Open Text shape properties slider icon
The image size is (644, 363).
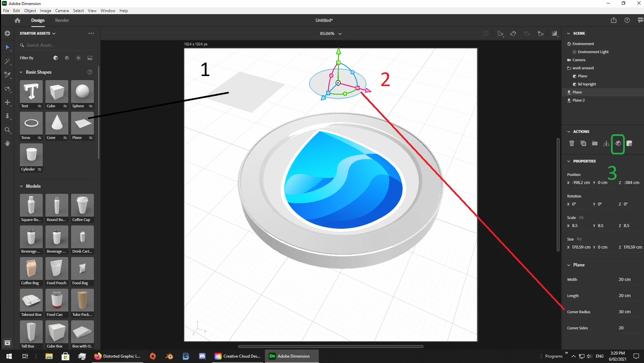click(x=39, y=106)
